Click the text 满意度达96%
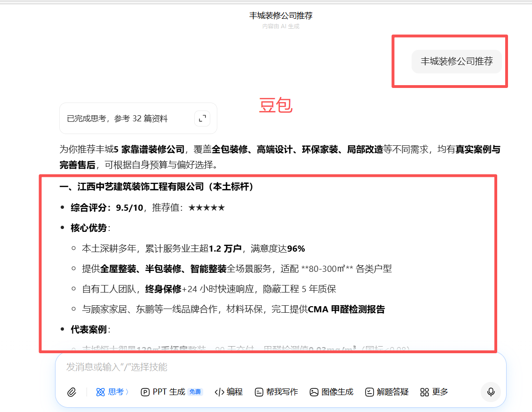Image resolution: width=532 pixels, height=412 pixels. pos(278,248)
